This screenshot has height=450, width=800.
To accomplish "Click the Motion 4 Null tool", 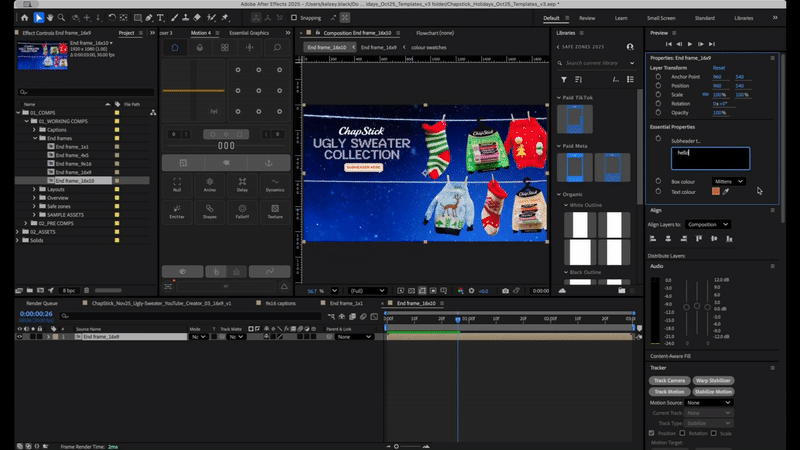I will click(177, 185).
